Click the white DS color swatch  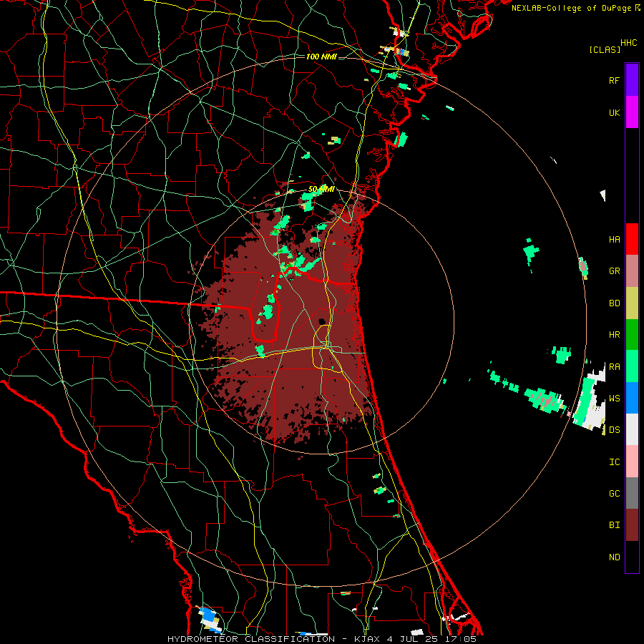(632, 429)
